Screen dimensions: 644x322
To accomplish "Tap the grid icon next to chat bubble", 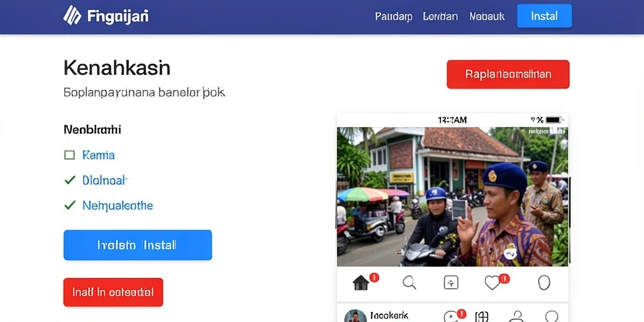I will (482, 317).
